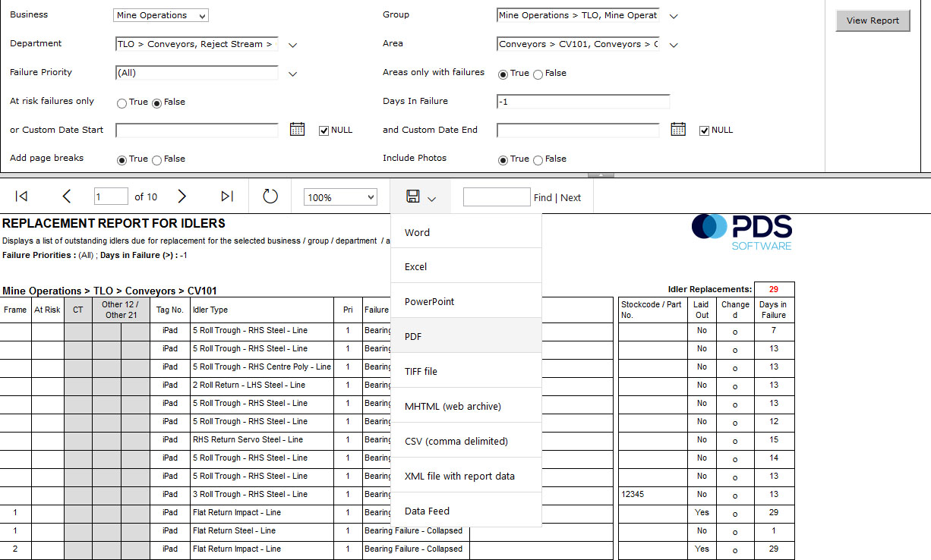Select False for Areas only with failures

538,74
